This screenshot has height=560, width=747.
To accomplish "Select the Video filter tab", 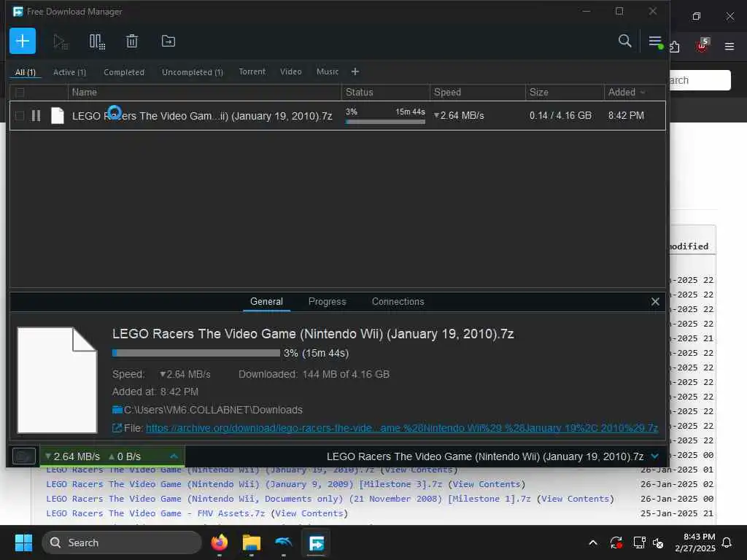I will [x=290, y=71].
